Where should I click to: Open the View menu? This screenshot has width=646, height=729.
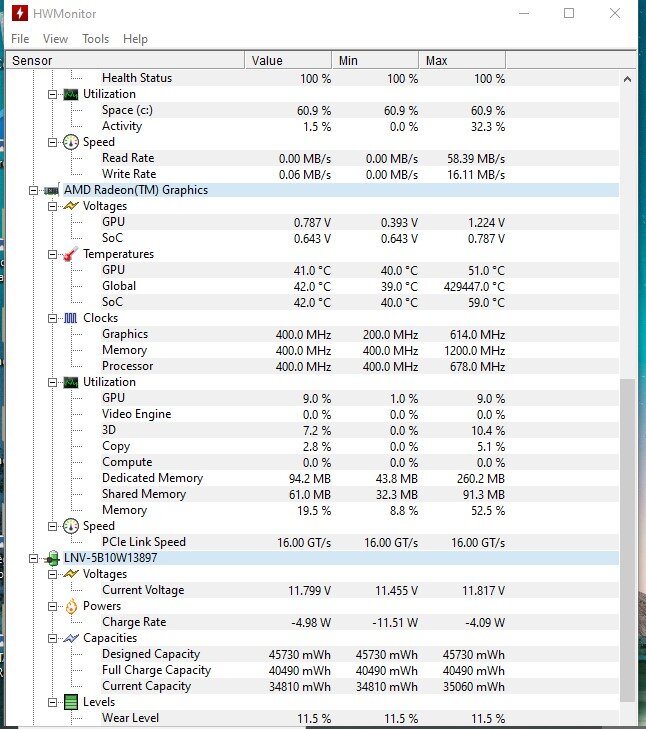point(55,39)
